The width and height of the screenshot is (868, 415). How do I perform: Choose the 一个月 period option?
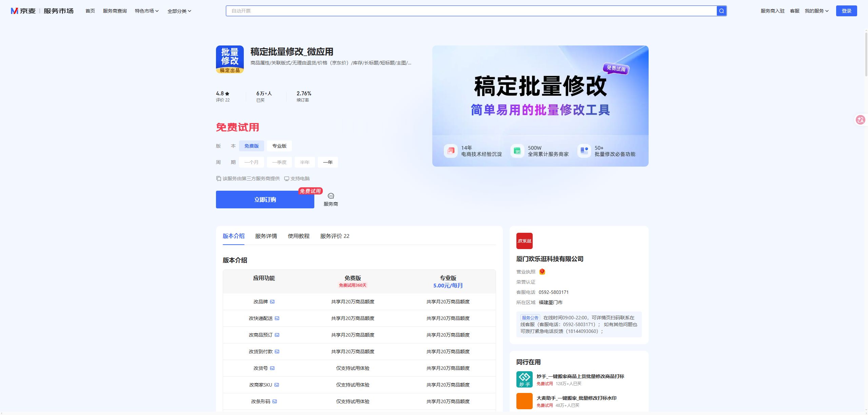pos(252,162)
